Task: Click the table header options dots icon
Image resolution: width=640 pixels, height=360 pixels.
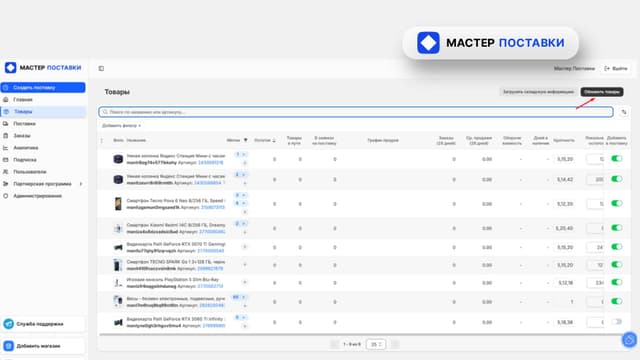Action: coord(102,140)
